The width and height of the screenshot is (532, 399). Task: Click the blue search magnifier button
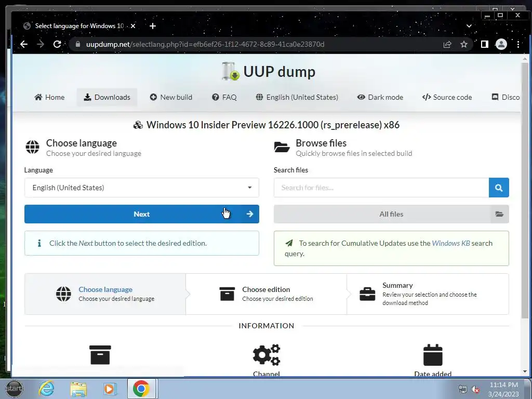pyautogui.click(x=499, y=188)
